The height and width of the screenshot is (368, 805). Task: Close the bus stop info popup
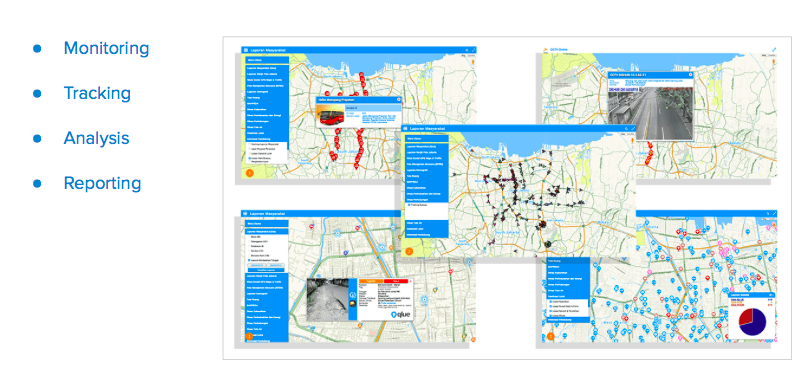398,100
